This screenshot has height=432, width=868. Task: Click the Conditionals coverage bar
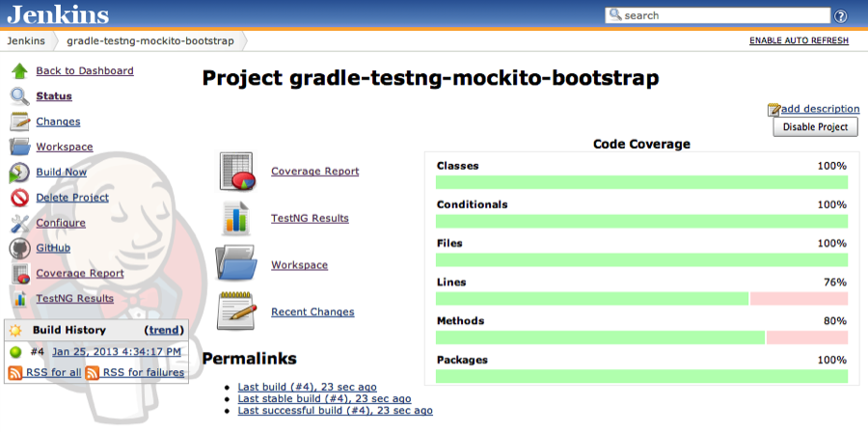point(641,221)
